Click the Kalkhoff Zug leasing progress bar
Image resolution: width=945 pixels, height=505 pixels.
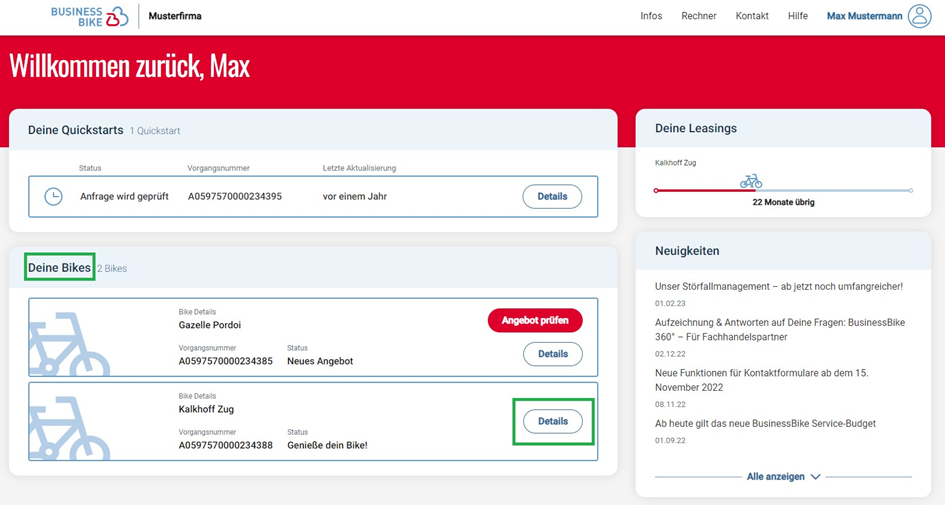click(783, 190)
